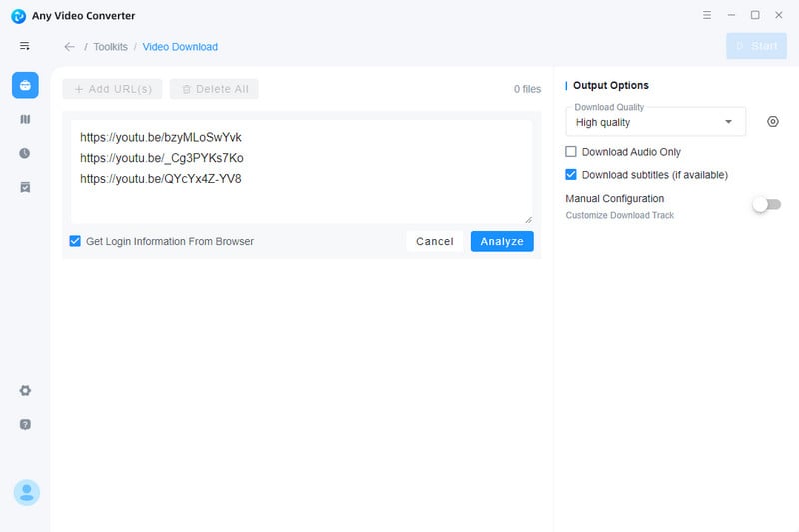Click the Start button

click(756, 46)
